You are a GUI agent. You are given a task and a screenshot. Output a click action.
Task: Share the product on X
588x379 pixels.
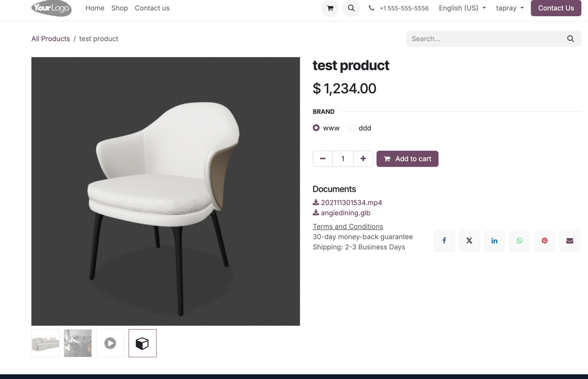tap(469, 241)
